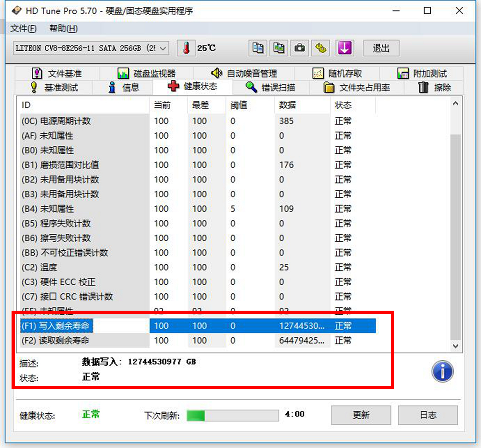Open the 文件基准 tab
Image resolution: width=481 pixels, height=448 pixels.
point(57,73)
